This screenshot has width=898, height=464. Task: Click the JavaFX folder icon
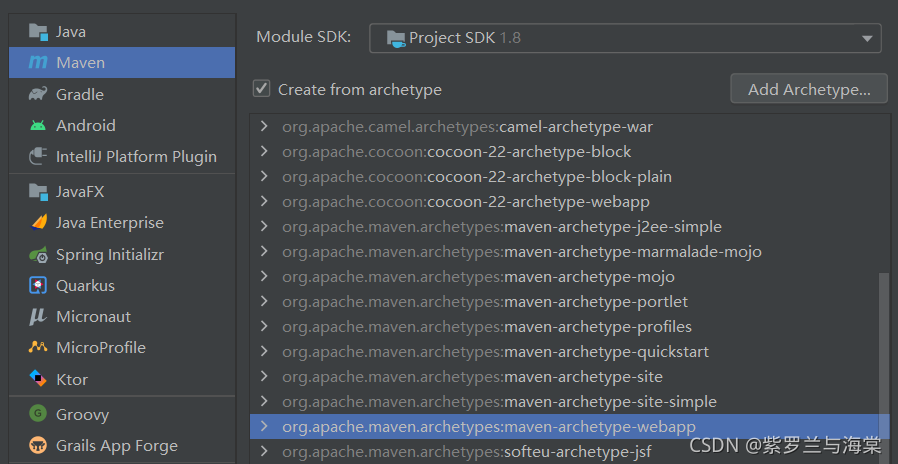(38, 191)
